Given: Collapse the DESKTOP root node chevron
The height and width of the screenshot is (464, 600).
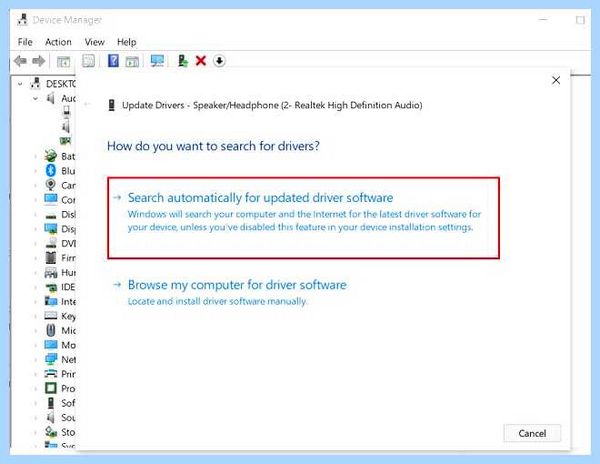Looking at the screenshot, I should (x=20, y=84).
